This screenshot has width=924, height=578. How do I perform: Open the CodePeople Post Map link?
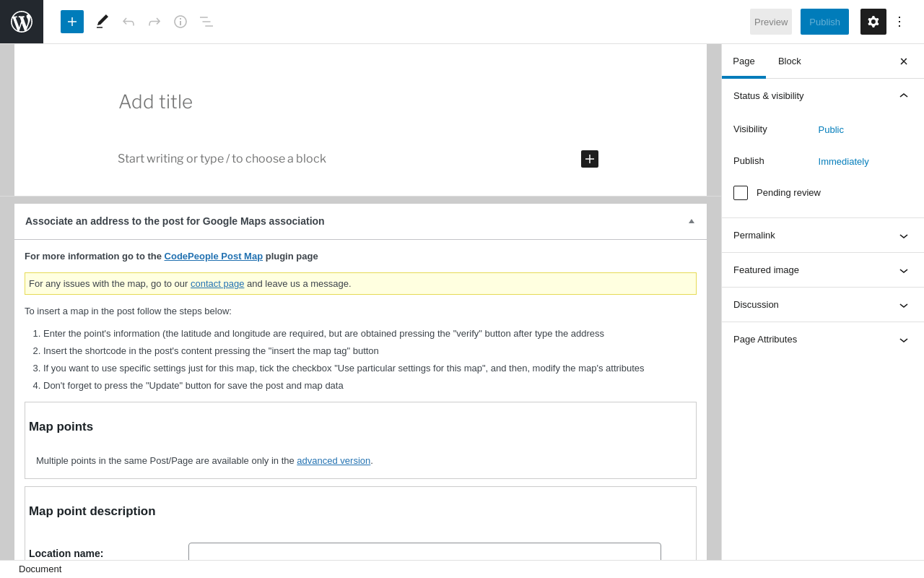tap(214, 256)
